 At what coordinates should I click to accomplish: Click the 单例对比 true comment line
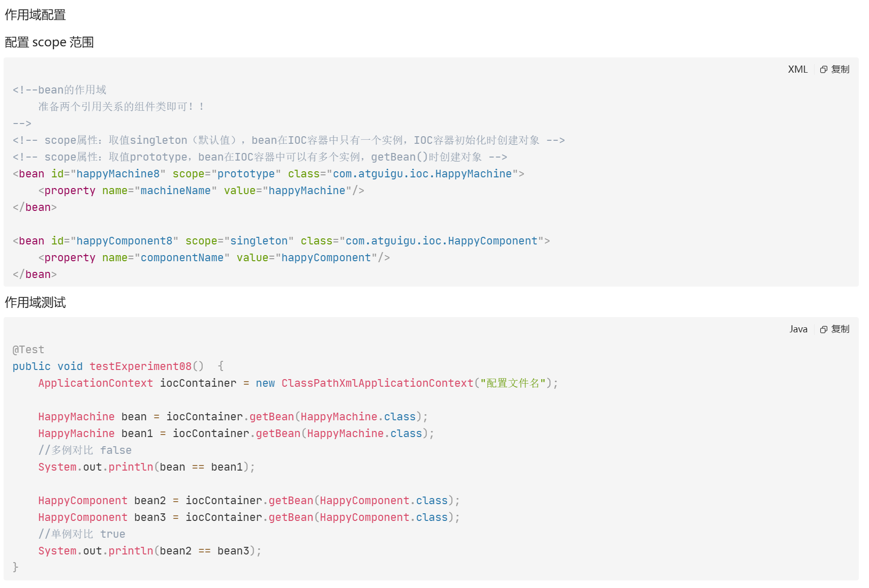[x=82, y=534]
